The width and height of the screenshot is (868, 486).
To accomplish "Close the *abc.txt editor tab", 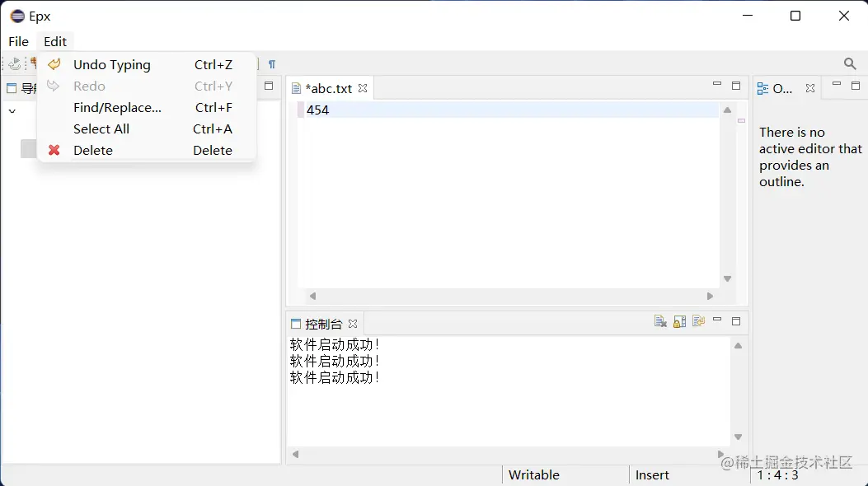I will click(363, 88).
